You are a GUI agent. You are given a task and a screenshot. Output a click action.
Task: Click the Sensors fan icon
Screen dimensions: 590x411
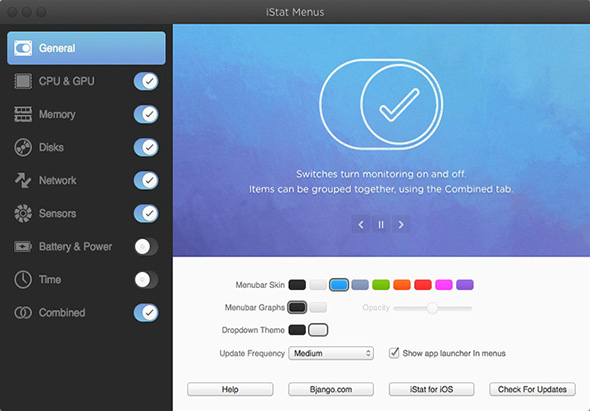23,213
